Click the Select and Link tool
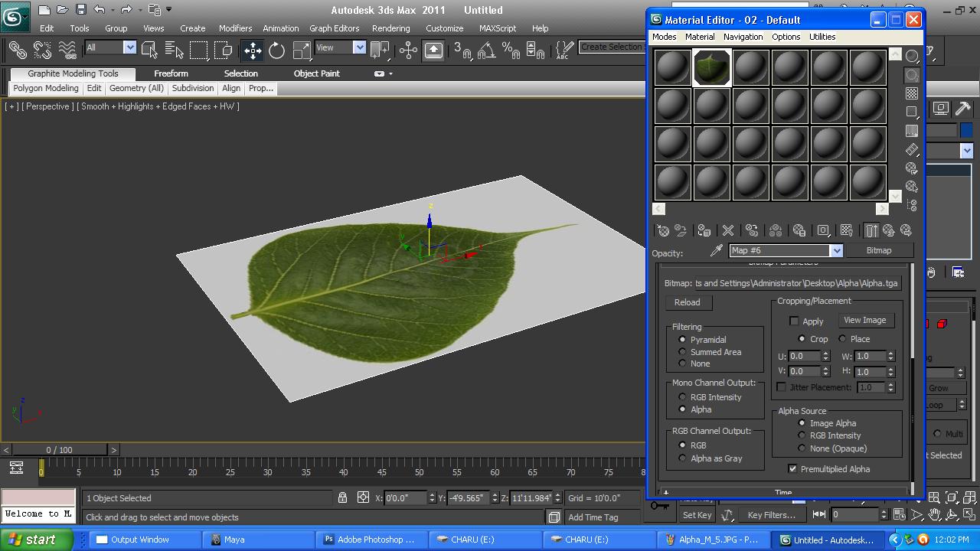Viewport: 980px width, 551px height. pyautogui.click(x=17, y=51)
